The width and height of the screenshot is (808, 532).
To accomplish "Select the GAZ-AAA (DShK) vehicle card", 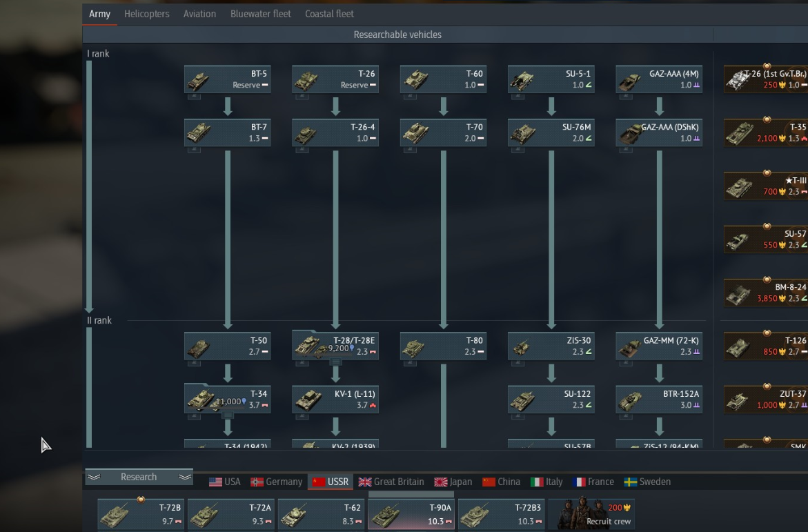I will (x=659, y=132).
